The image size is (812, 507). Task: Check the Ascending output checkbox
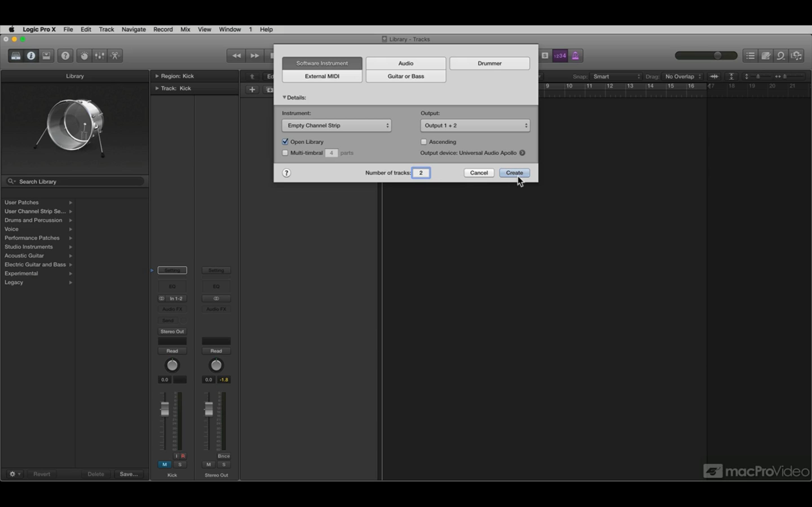click(424, 142)
